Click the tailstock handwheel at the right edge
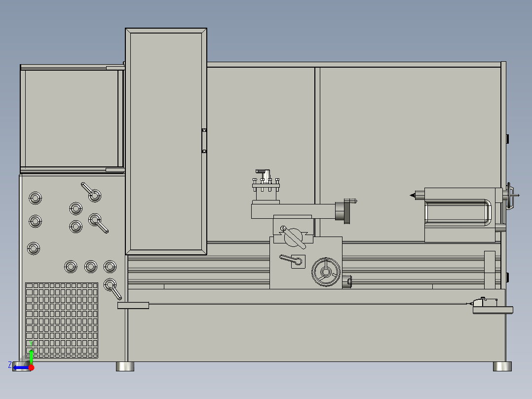 tap(511, 195)
